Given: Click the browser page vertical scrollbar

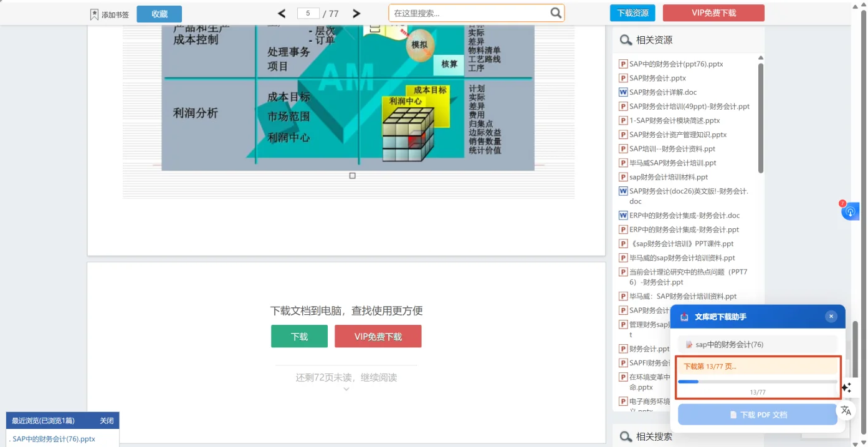Looking at the screenshot, I should point(864,223).
